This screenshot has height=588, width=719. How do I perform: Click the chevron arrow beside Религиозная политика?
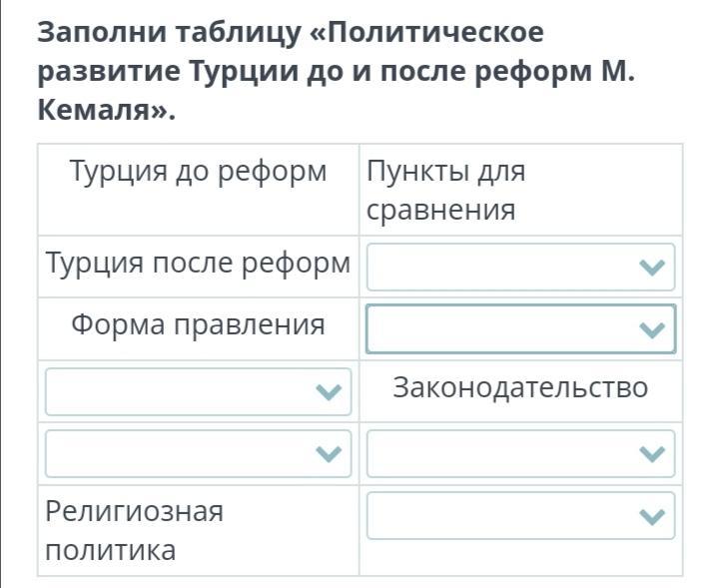(x=652, y=516)
